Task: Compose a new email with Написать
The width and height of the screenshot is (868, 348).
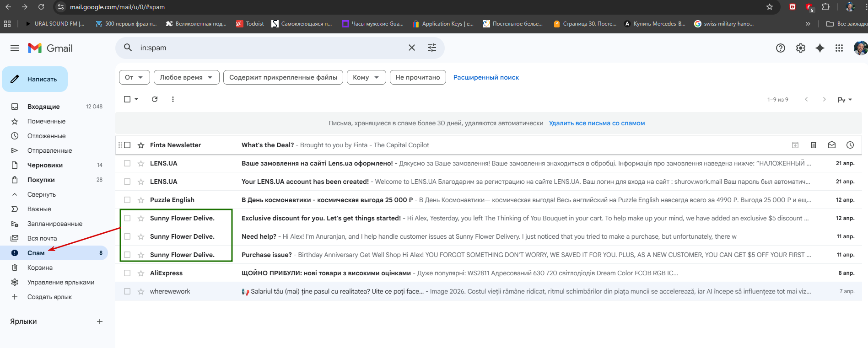Action: [x=35, y=79]
